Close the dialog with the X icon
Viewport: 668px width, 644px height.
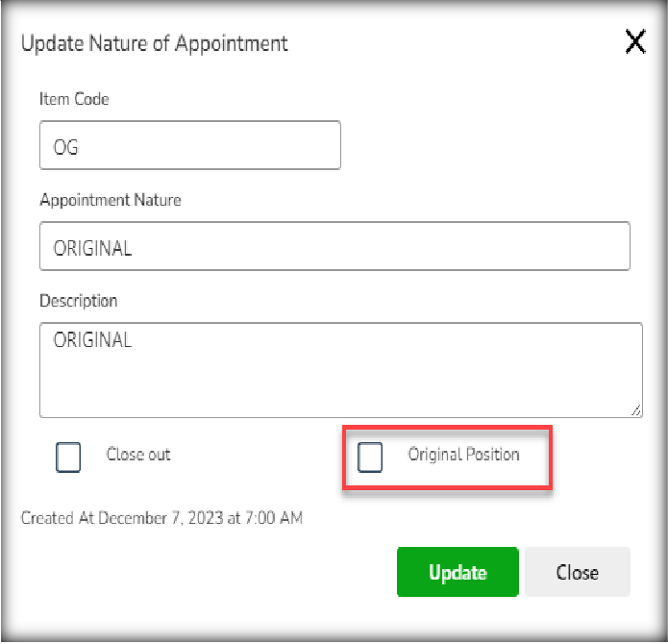click(x=635, y=41)
